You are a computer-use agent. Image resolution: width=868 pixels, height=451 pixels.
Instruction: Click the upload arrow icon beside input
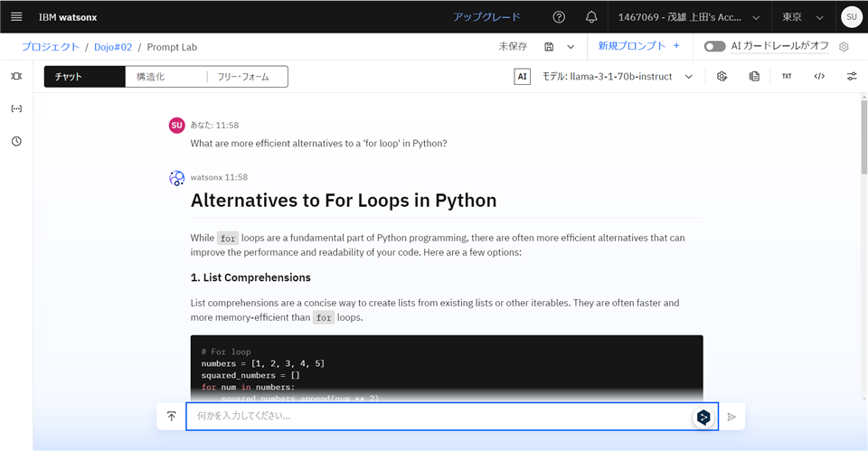tap(172, 416)
